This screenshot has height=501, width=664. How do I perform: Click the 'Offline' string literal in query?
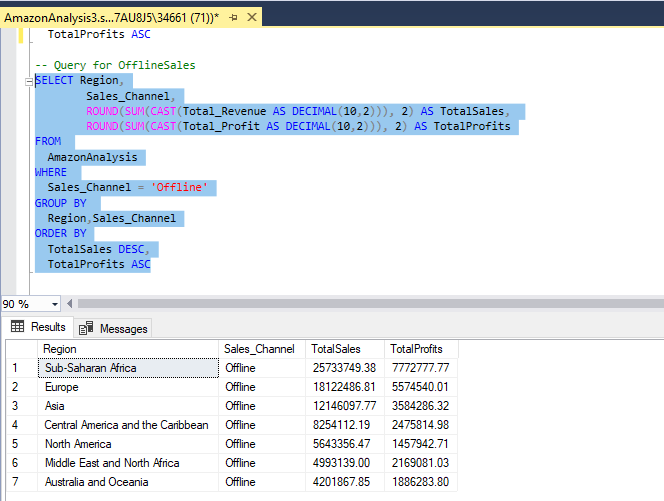tap(180, 187)
